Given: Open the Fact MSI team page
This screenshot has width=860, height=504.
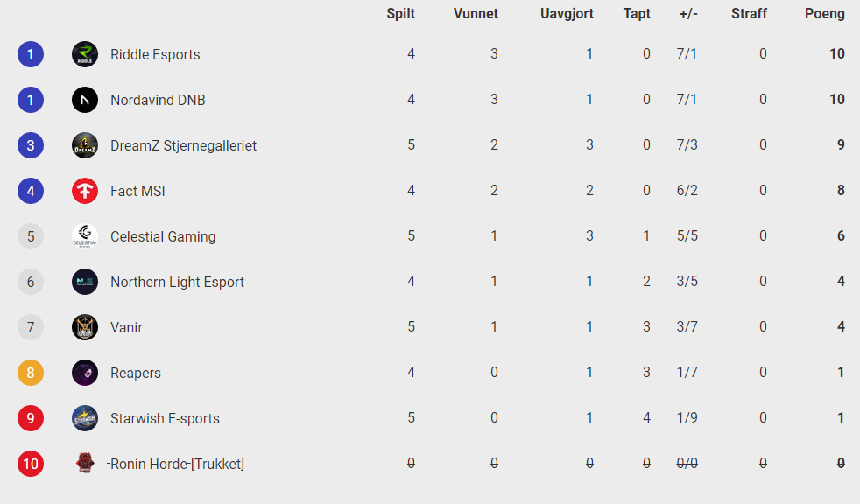Looking at the screenshot, I should pyautogui.click(x=137, y=192).
